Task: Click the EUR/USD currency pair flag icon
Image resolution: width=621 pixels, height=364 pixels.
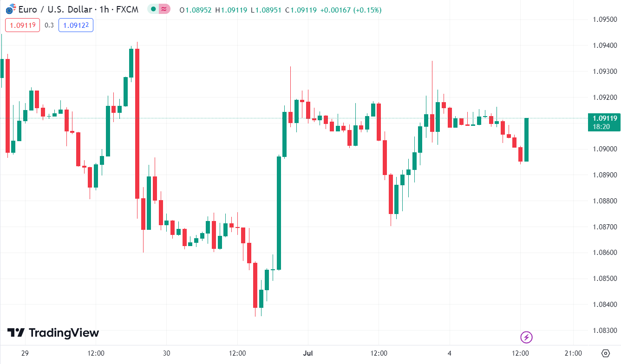Action: 10,9
